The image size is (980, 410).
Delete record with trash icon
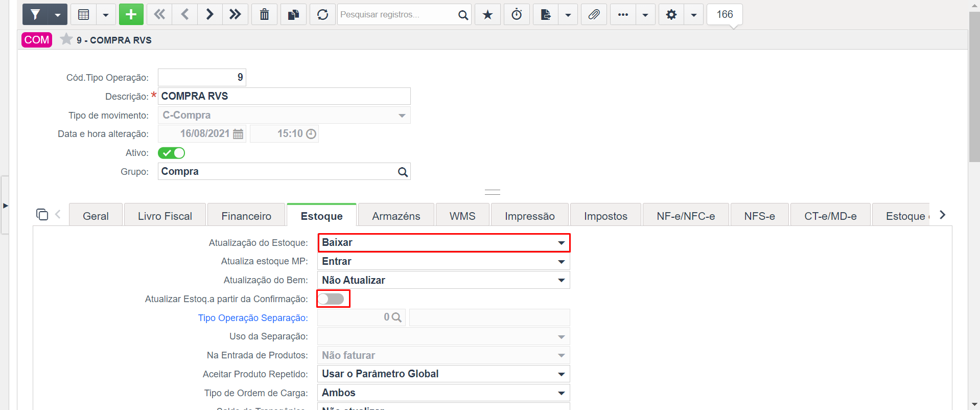point(264,14)
